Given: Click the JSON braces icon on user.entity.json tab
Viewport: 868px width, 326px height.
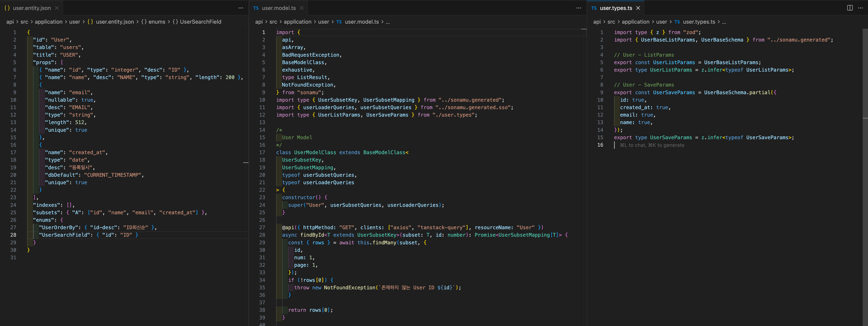Looking at the screenshot, I should click(x=7, y=8).
